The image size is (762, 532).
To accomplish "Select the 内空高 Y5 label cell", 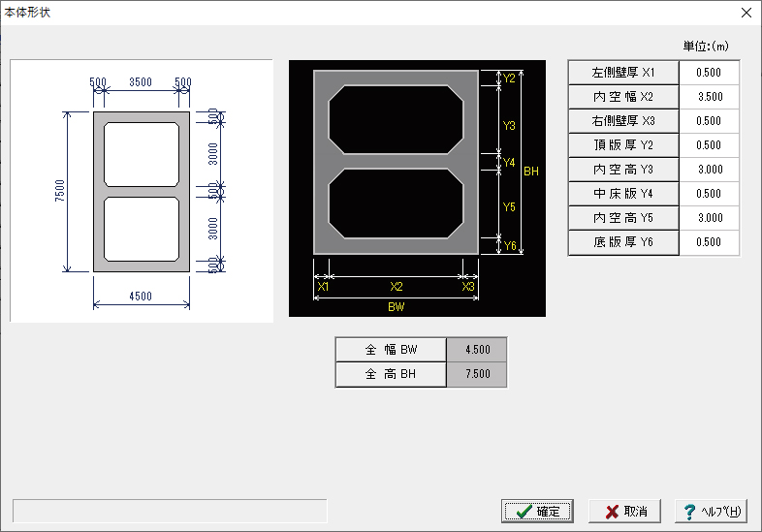I will (x=623, y=218).
